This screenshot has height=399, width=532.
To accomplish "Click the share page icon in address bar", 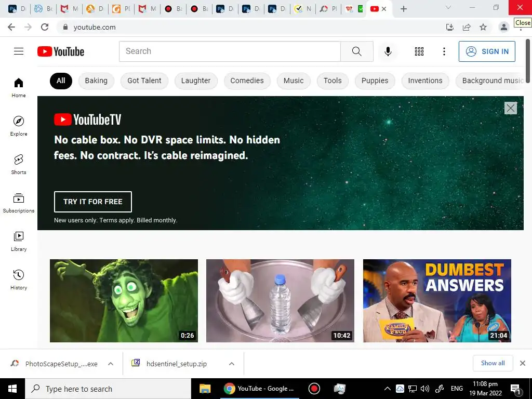I will [467, 27].
